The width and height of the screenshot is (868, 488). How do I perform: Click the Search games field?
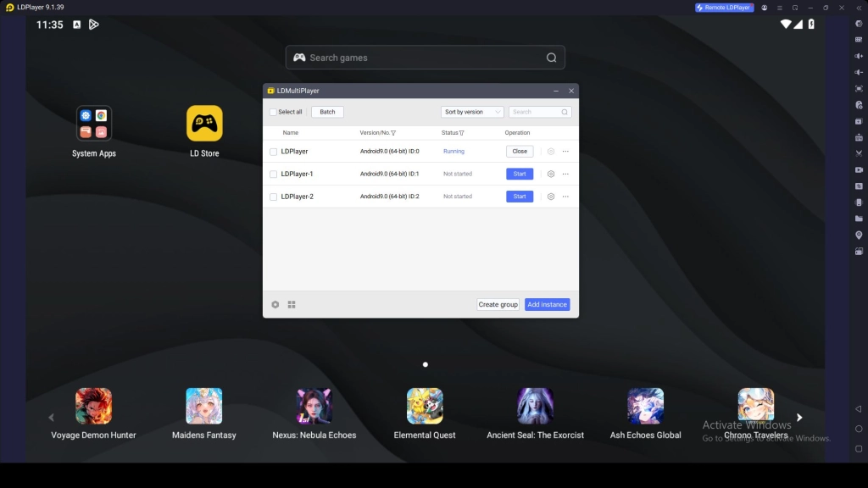[424, 58]
